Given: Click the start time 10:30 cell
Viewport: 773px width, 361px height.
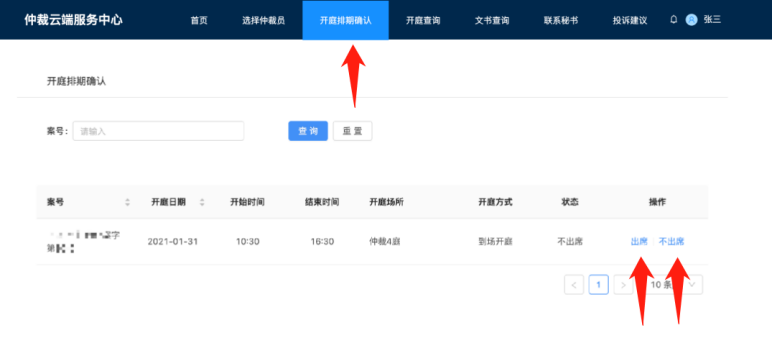Looking at the screenshot, I should click(247, 242).
